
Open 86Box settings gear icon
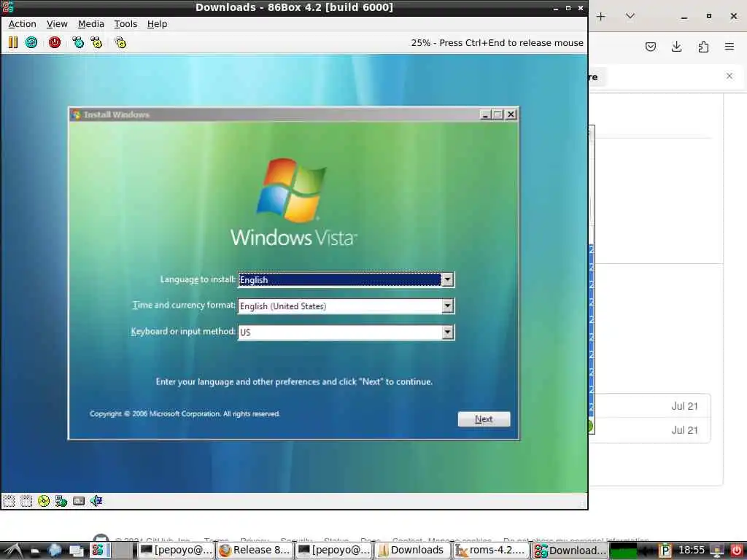point(120,42)
